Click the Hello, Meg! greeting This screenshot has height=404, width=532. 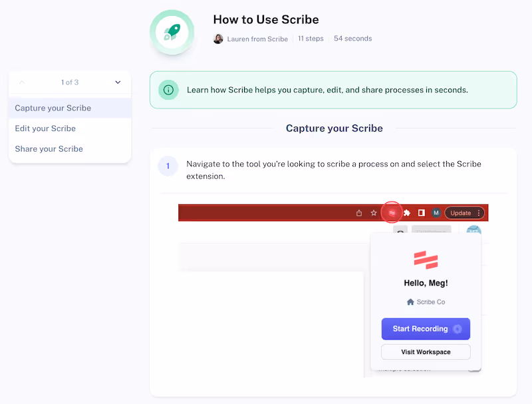tap(426, 283)
